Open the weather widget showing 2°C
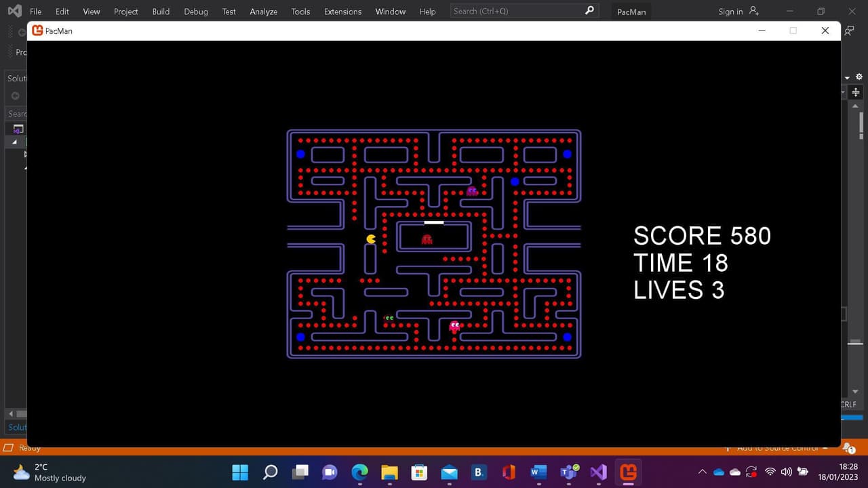 (50, 472)
